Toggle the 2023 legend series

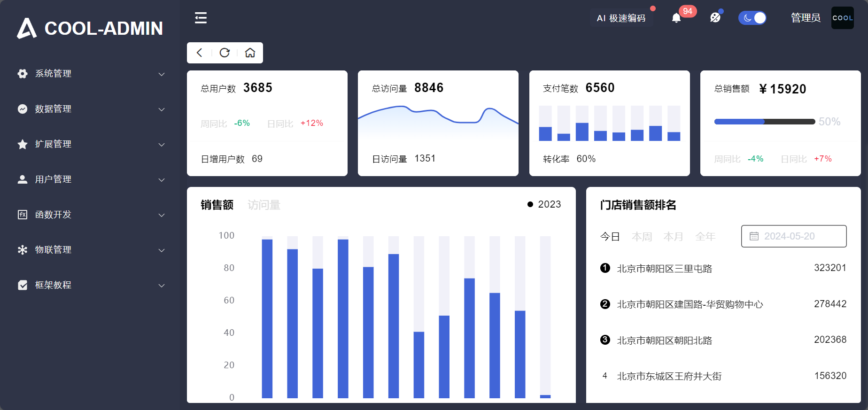[544, 204]
